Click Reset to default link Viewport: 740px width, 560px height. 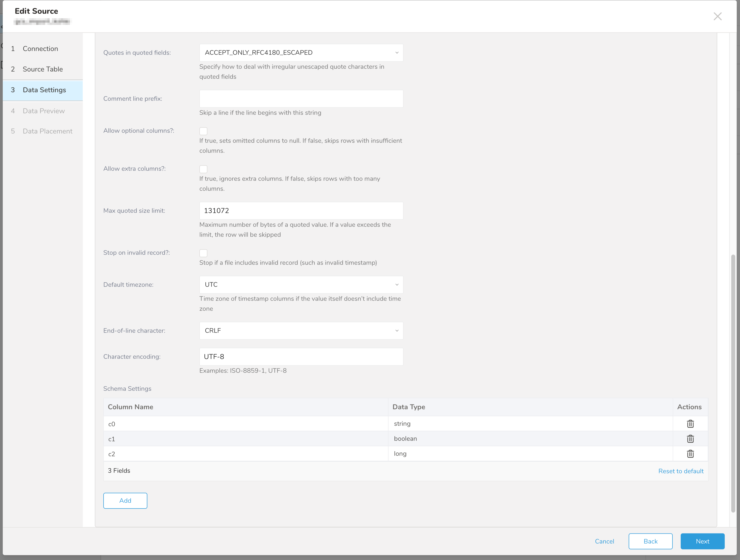pyautogui.click(x=680, y=471)
